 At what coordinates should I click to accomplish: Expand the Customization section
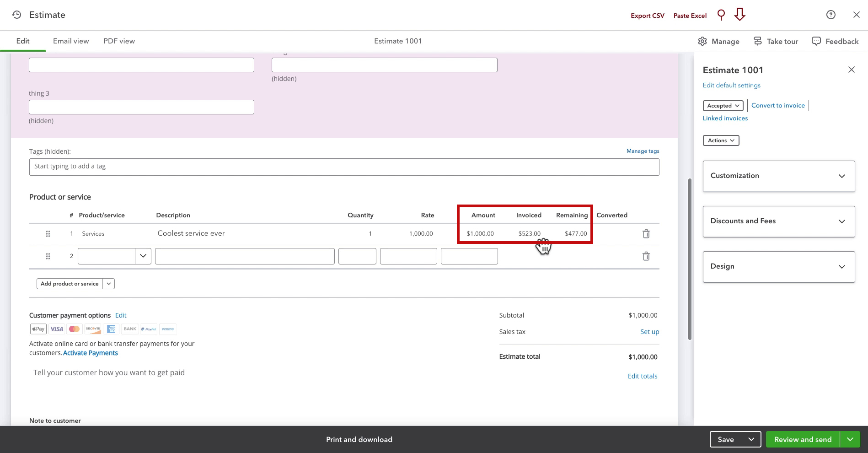tap(779, 176)
